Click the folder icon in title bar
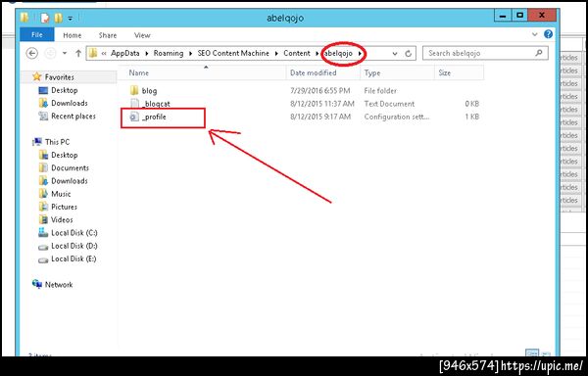 pos(24,18)
